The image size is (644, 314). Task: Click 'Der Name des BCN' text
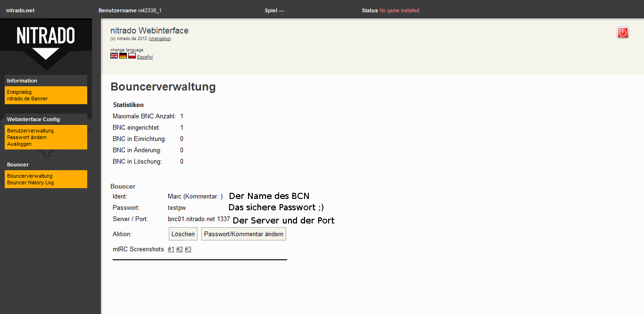point(269,196)
